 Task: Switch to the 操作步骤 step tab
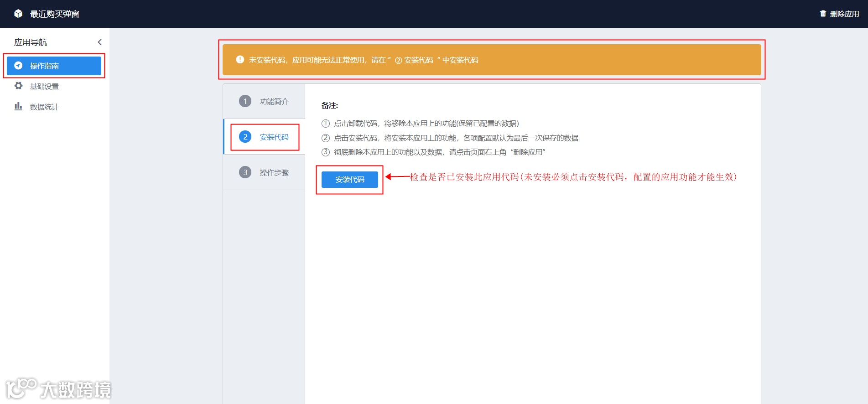[x=264, y=172]
